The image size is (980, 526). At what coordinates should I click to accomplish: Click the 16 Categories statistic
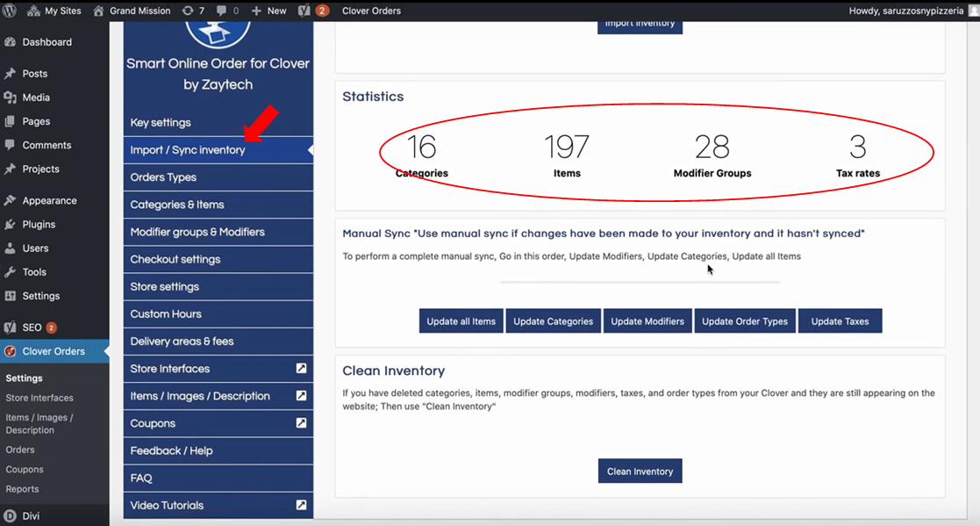(422, 156)
